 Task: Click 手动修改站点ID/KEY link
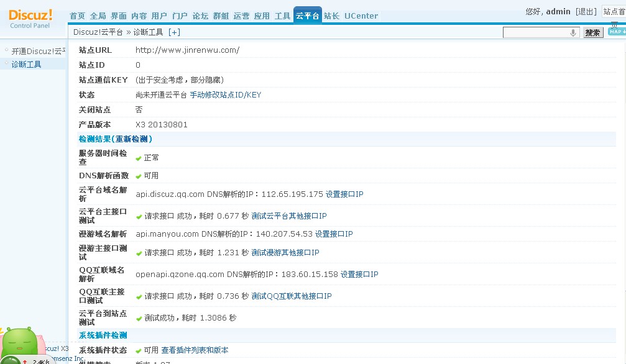[x=226, y=95]
